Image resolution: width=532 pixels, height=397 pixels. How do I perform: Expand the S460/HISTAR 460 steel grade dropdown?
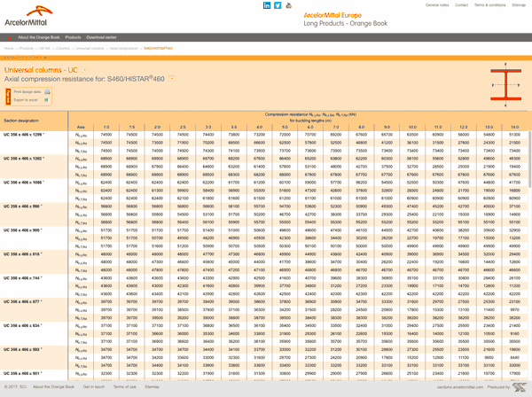pos(172,79)
